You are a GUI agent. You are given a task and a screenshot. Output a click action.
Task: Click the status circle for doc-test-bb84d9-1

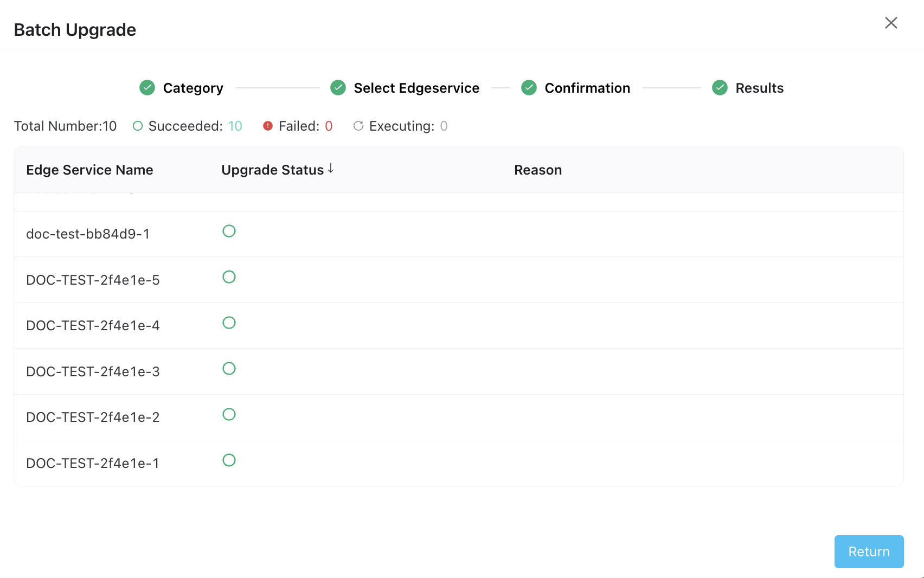coord(229,231)
